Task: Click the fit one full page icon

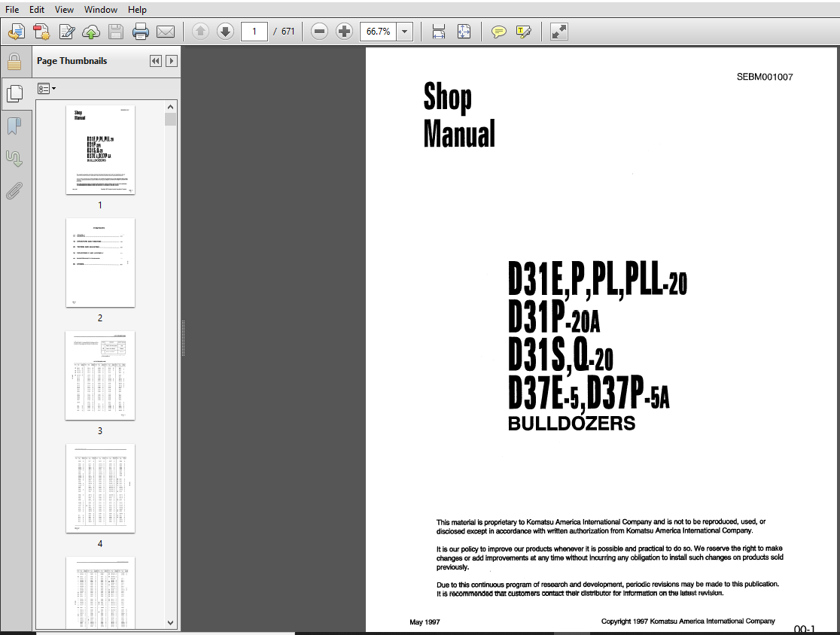Action: 464,32
